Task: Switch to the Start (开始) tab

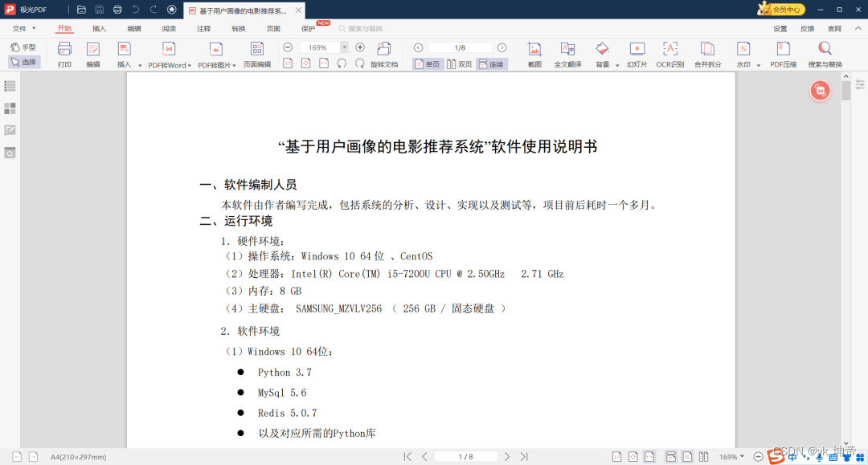Action: [65, 29]
